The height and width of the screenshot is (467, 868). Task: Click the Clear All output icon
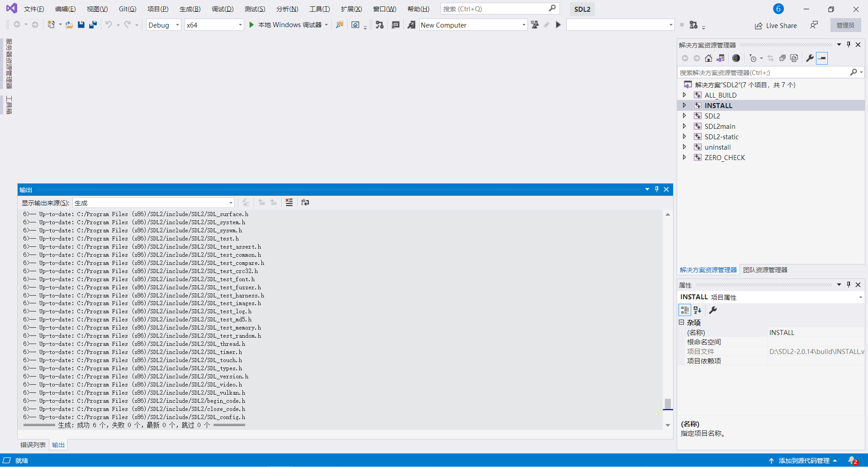pos(289,203)
